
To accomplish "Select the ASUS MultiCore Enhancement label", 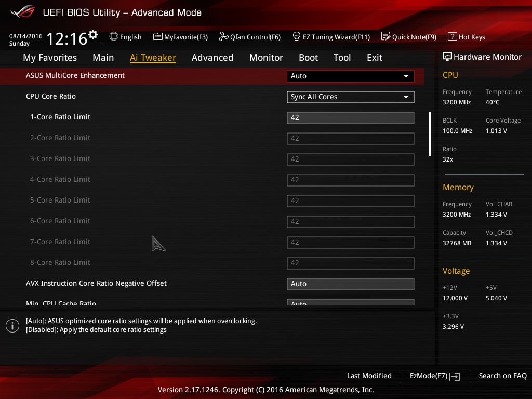I will [75, 75].
